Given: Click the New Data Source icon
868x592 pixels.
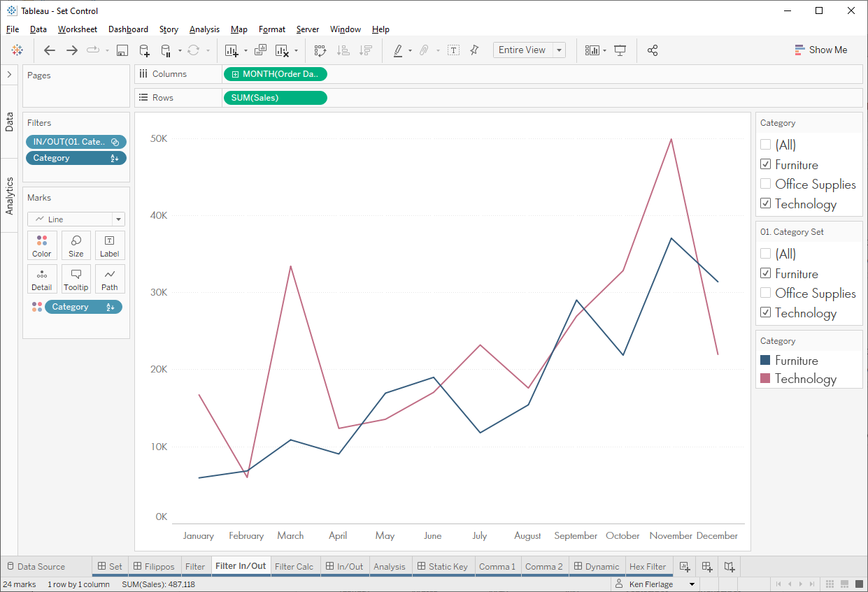Looking at the screenshot, I should point(144,50).
